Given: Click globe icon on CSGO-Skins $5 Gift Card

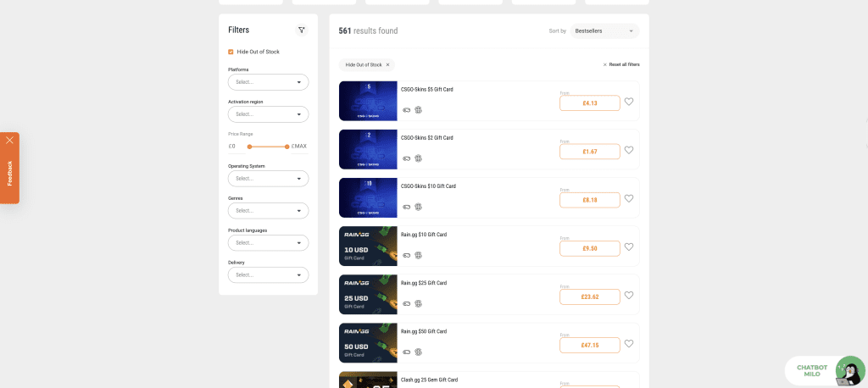Looking at the screenshot, I should [x=419, y=110].
